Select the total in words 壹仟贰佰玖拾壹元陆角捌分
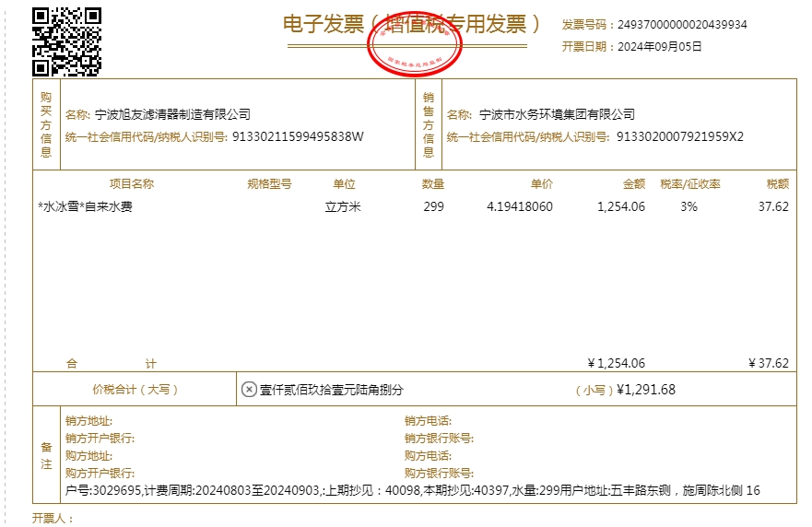This screenshot has height=527, width=812. click(x=332, y=390)
